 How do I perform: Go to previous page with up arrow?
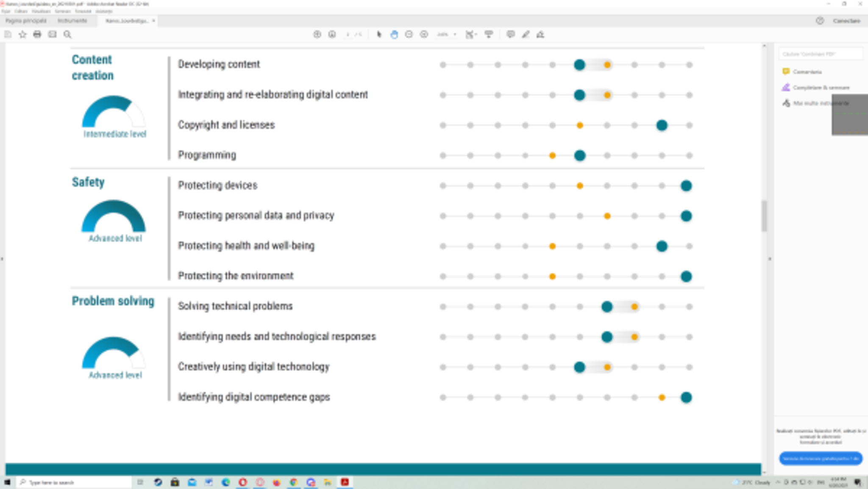(317, 34)
